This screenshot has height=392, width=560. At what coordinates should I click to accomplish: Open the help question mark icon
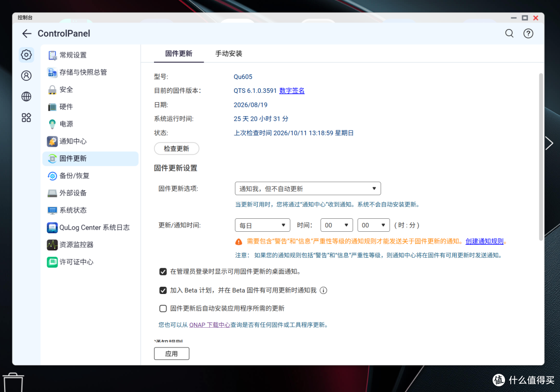point(528,34)
